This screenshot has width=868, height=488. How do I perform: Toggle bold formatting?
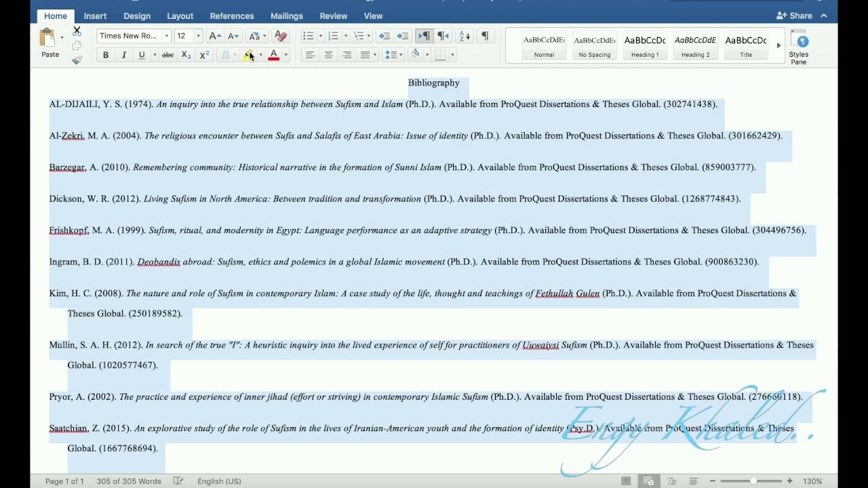click(105, 55)
